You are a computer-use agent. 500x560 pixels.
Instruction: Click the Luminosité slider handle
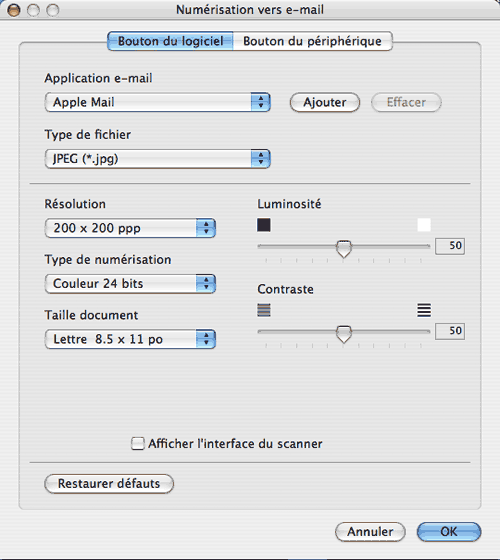tap(344, 249)
